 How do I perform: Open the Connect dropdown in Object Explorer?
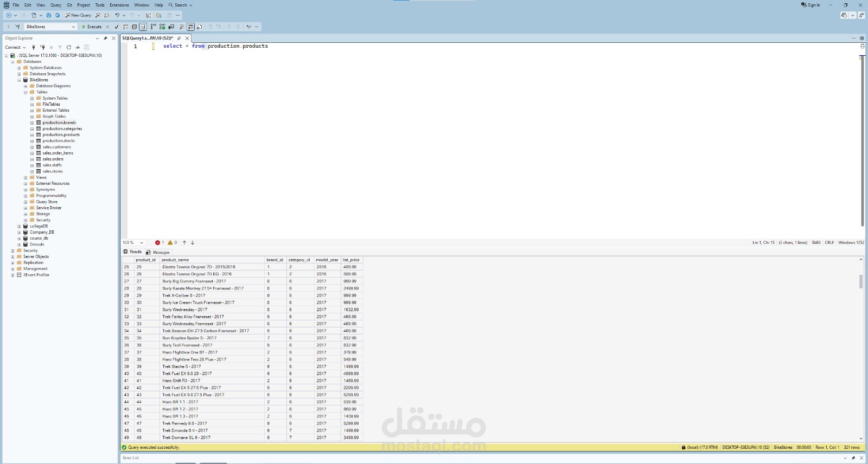(15, 47)
